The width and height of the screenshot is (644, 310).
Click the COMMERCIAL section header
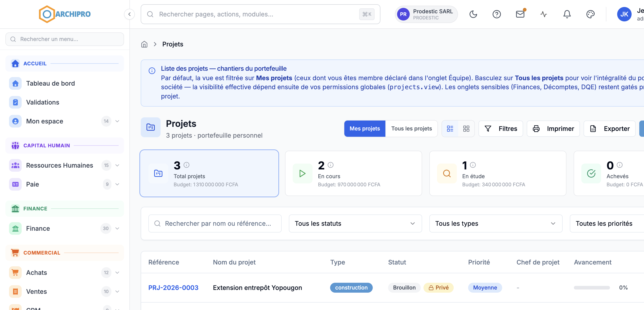[65, 253]
